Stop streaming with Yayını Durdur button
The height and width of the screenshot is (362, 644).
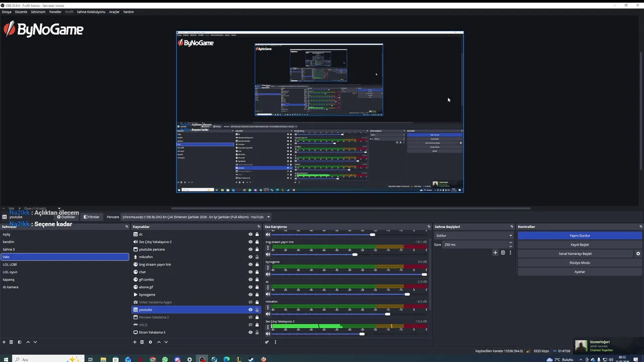(580, 235)
